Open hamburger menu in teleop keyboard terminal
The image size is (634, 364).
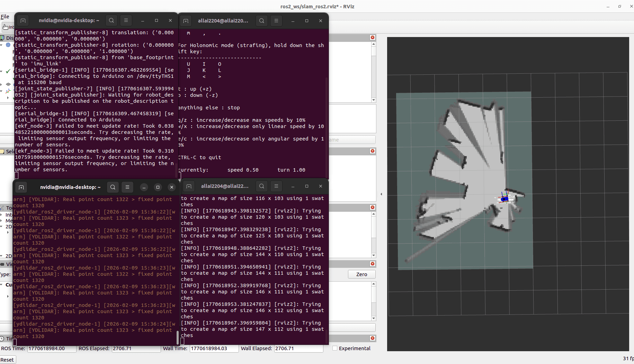[276, 21]
